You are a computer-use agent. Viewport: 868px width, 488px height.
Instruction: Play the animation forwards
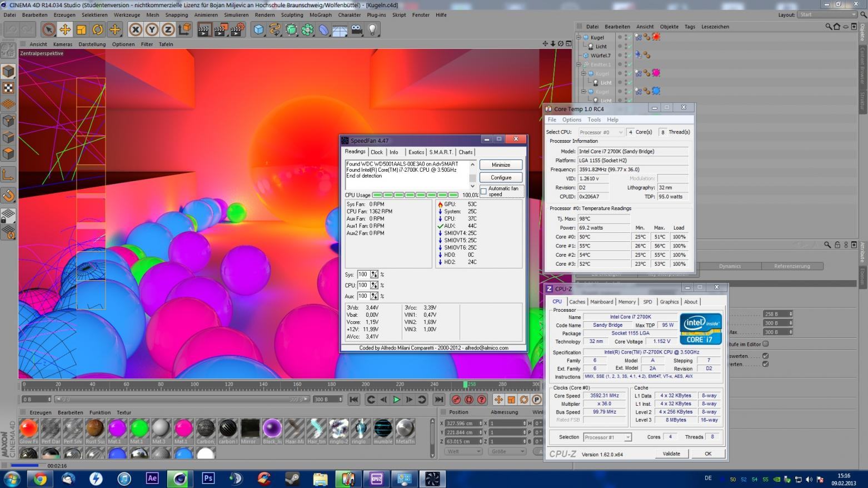point(396,399)
